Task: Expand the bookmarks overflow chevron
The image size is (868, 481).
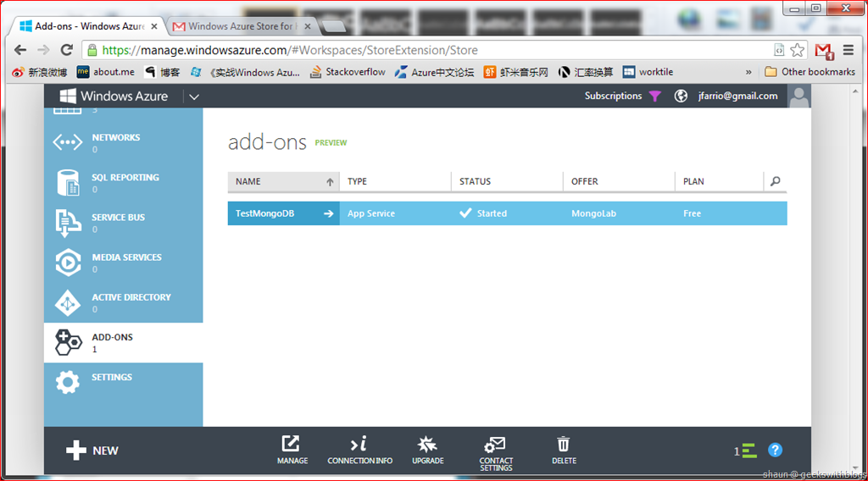Action: point(748,72)
